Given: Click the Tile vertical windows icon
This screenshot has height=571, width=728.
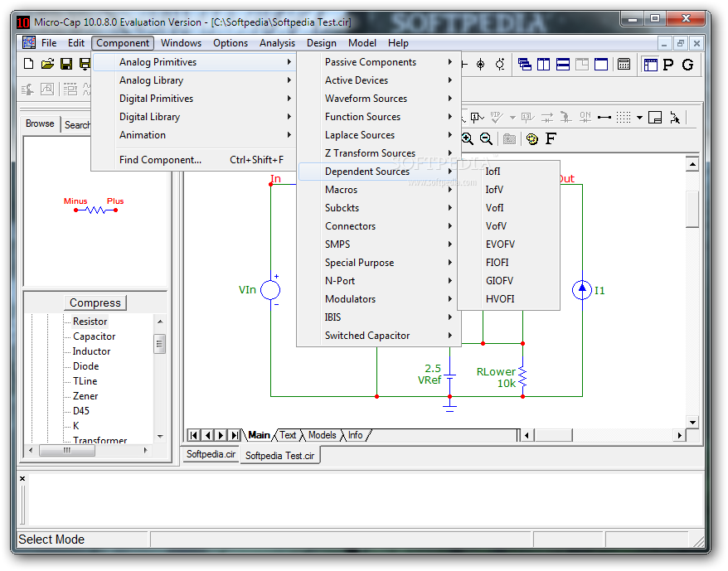Looking at the screenshot, I should coord(544,64).
